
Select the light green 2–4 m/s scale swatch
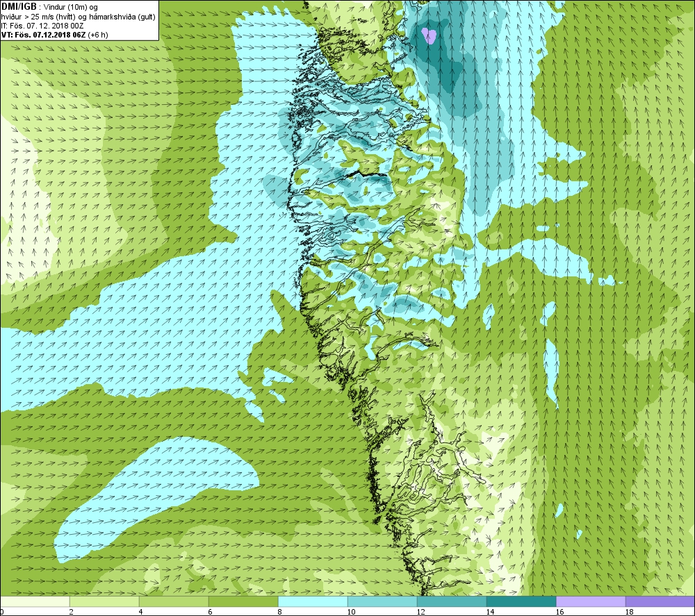tap(104, 601)
